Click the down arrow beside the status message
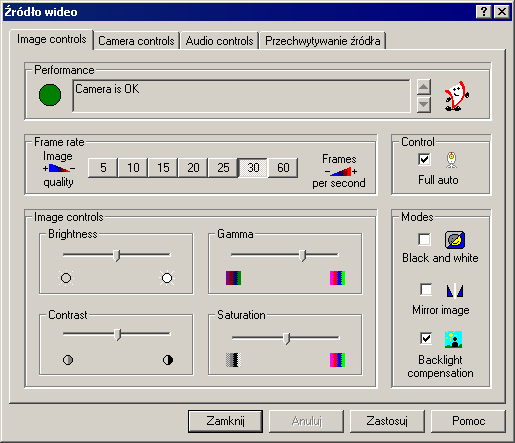515x443 pixels. tap(424, 105)
